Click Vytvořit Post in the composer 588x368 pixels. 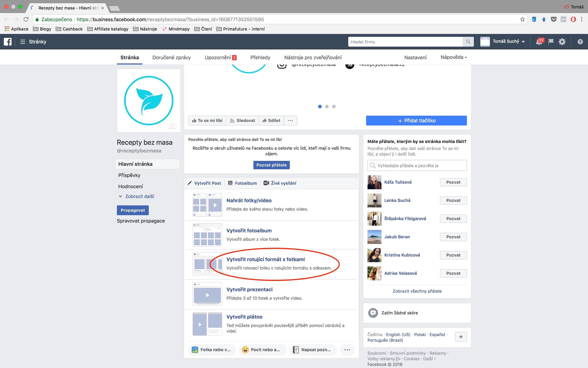click(204, 183)
